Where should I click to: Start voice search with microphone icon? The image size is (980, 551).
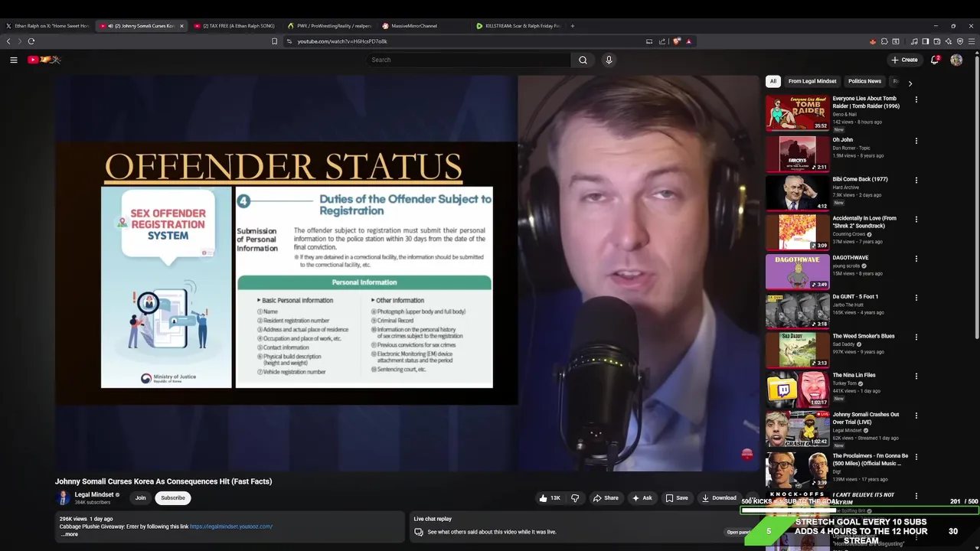(x=609, y=60)
